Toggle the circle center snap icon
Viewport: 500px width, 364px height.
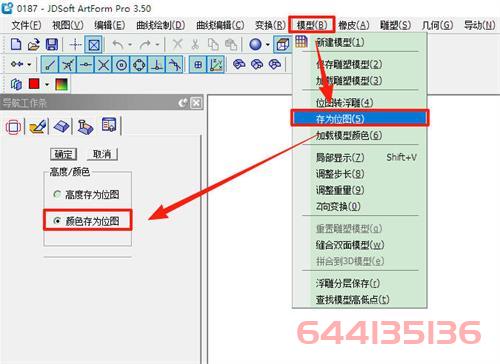pos(121,65)
